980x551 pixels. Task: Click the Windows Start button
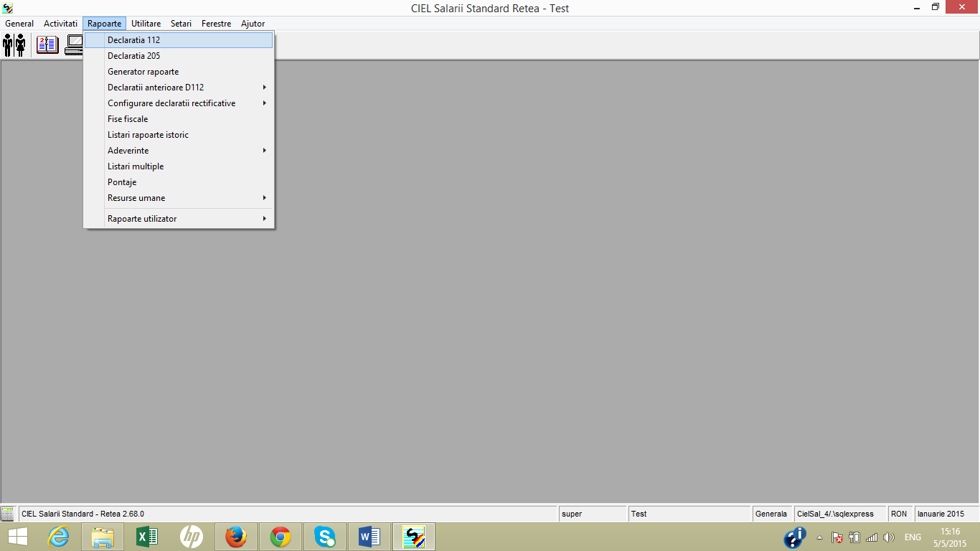pos(18,537)
